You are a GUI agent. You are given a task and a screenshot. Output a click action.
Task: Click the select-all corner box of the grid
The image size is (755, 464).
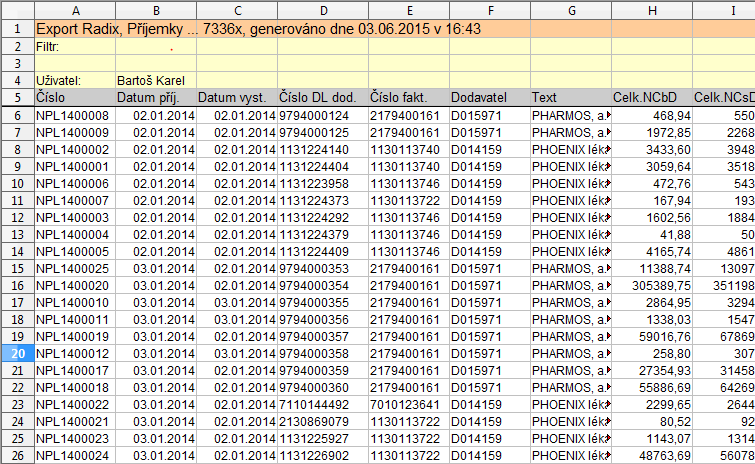click(16, 9)
